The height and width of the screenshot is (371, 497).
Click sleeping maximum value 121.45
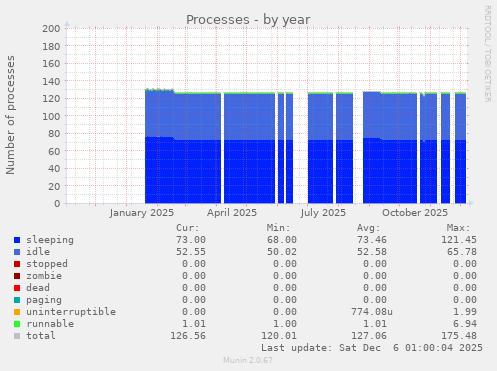coord(459,240)
